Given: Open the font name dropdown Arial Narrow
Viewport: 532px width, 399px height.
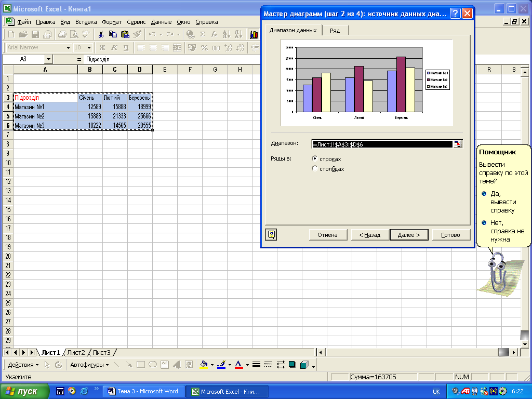Looking at the screenshot, I should tap(68, 48).
